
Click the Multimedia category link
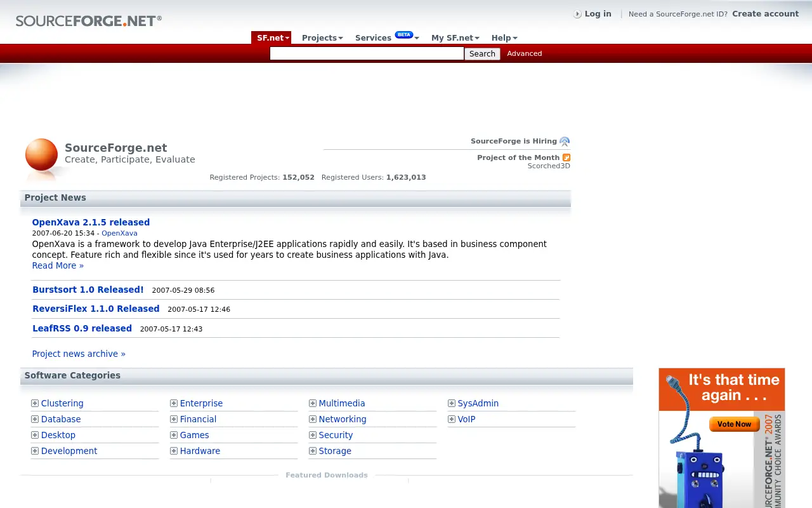coord(342,403)
